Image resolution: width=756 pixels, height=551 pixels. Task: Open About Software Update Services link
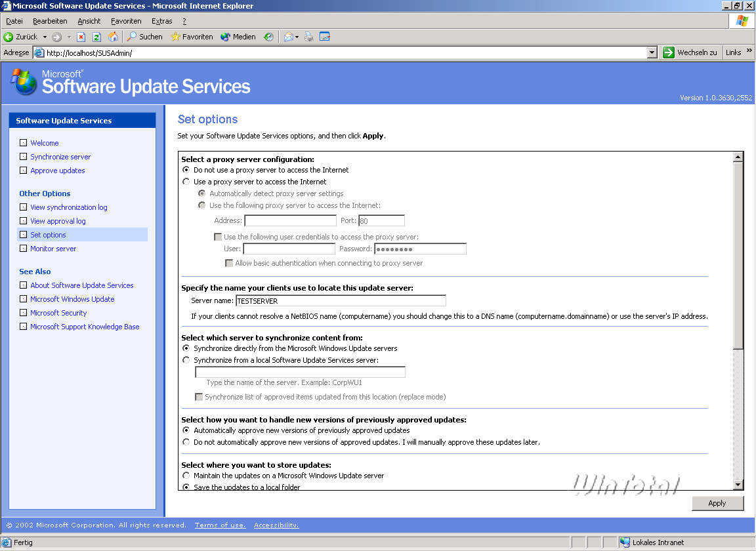coord(82,285)
